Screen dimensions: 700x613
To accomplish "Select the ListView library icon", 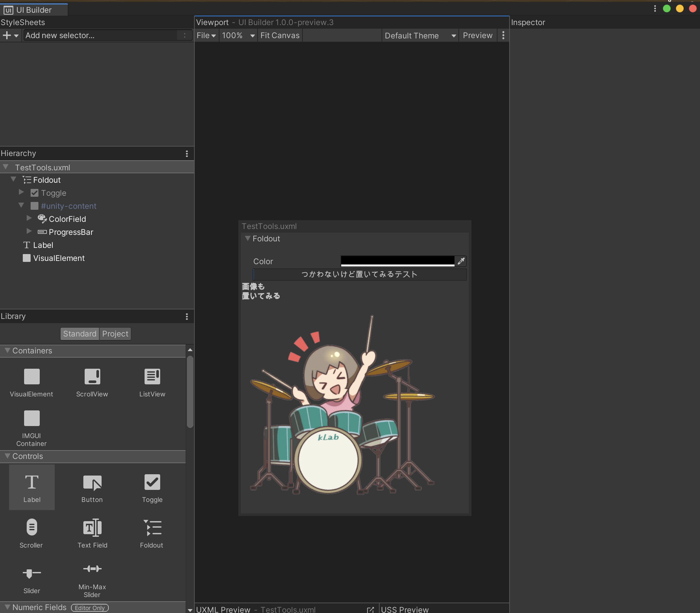I will pyautogui.click(x=152, y=377).
